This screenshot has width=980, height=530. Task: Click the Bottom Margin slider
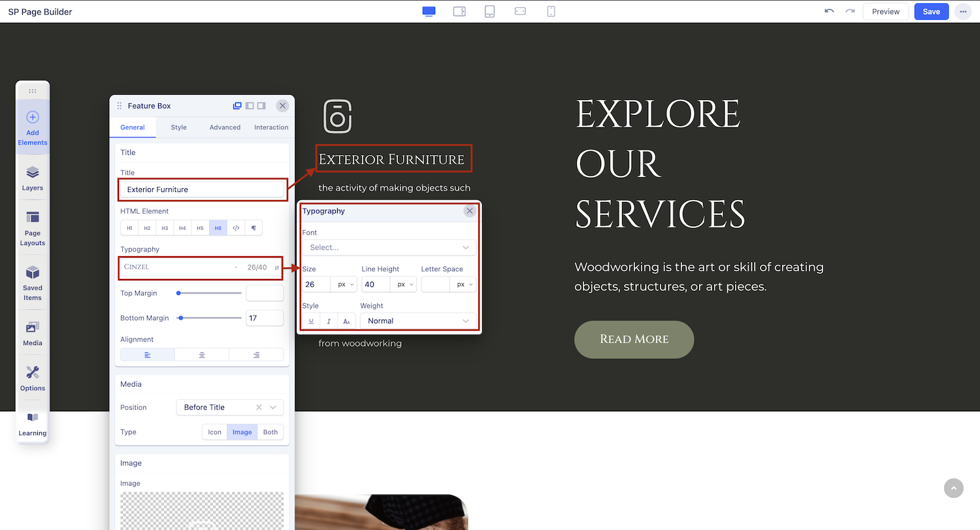[209, 318]
